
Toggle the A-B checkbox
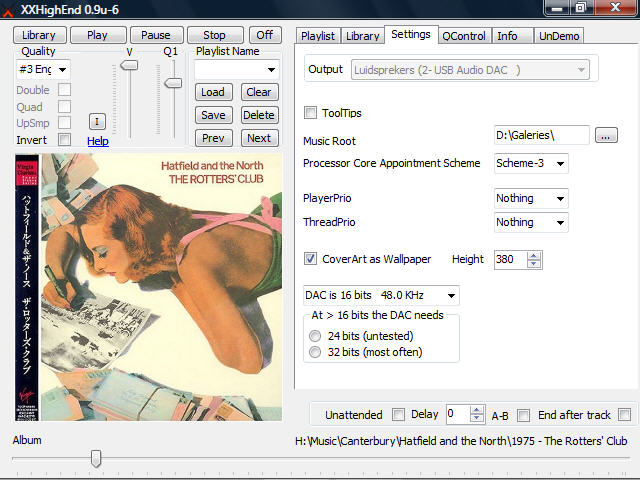click(523, 416)
